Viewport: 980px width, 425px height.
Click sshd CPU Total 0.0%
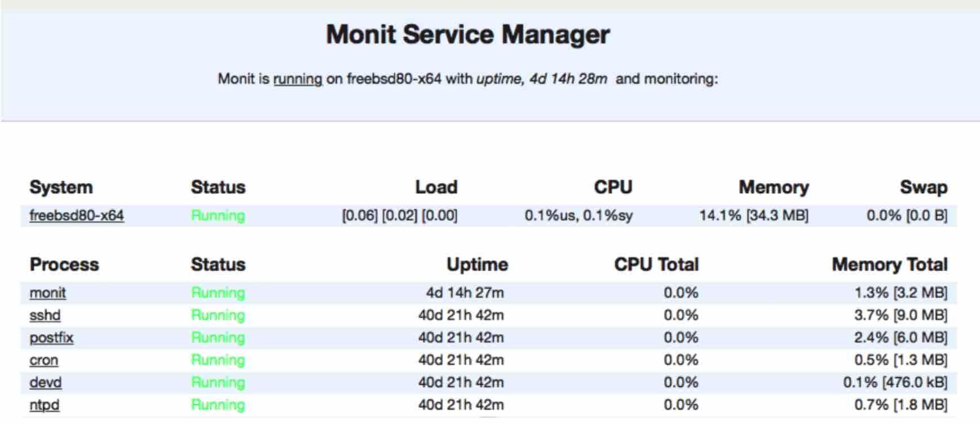point(681,315)
